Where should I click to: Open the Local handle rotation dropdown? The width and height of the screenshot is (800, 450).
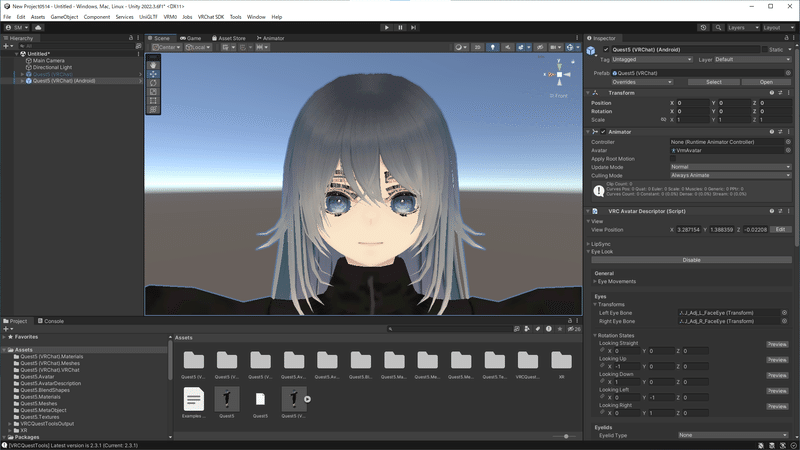(x=198, y=47)
